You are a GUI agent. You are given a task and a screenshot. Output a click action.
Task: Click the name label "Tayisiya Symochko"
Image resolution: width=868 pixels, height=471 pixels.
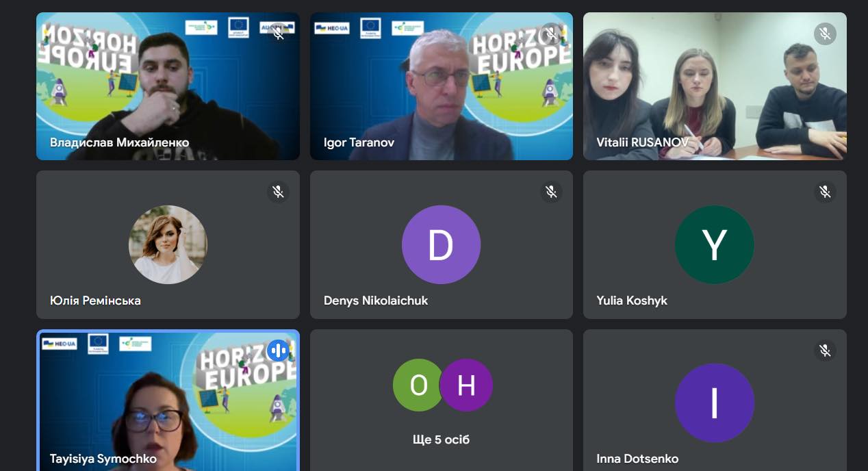tap(103, 459)
